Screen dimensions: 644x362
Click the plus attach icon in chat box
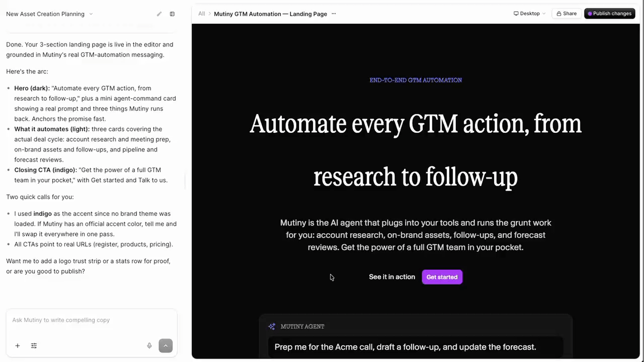(18, 346)
